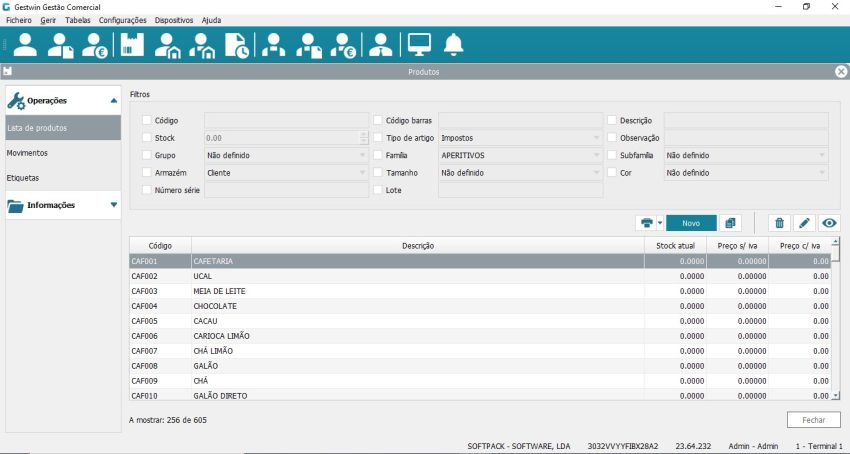This screenshot has width=850, height=454.
Task: Open the Tabelas menu
Action: point(77,20)
